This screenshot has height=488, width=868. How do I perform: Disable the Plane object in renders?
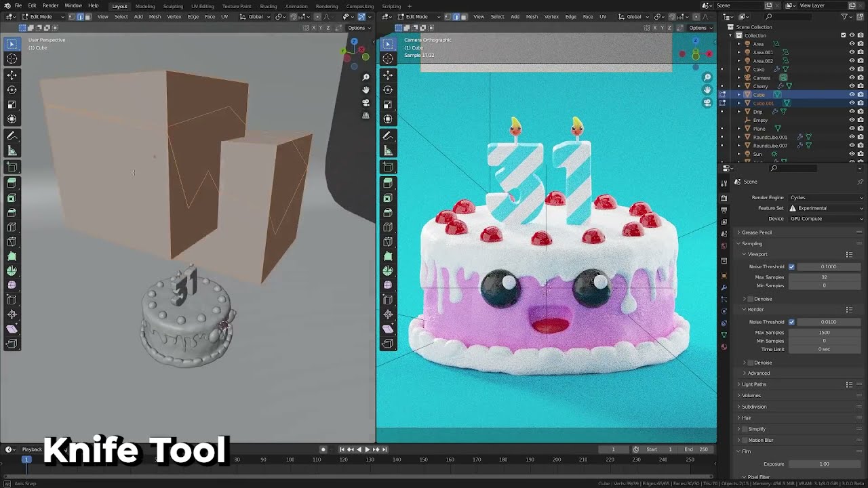coord(861,129)
